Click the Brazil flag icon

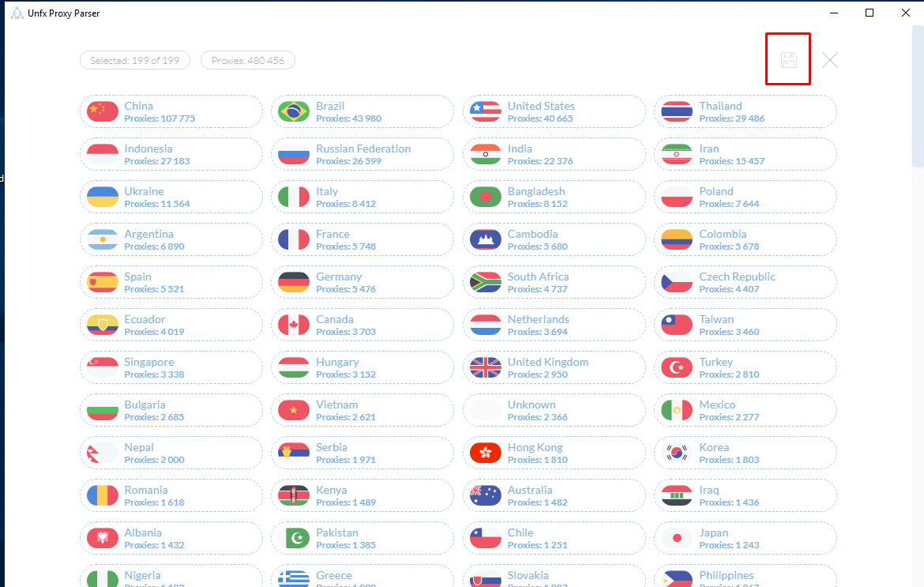pyautogui.click(x=294, y=111)
